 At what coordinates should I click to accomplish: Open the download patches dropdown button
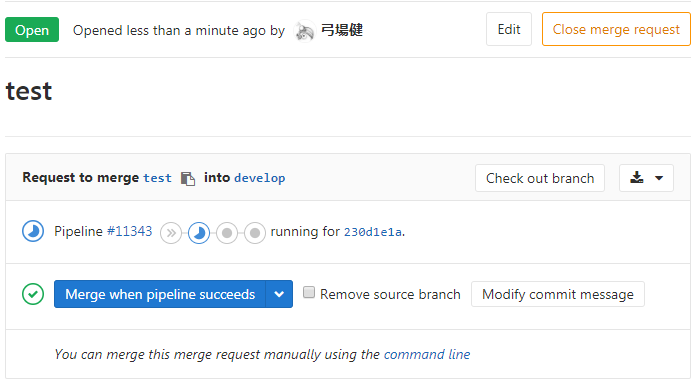coord(646,178)
